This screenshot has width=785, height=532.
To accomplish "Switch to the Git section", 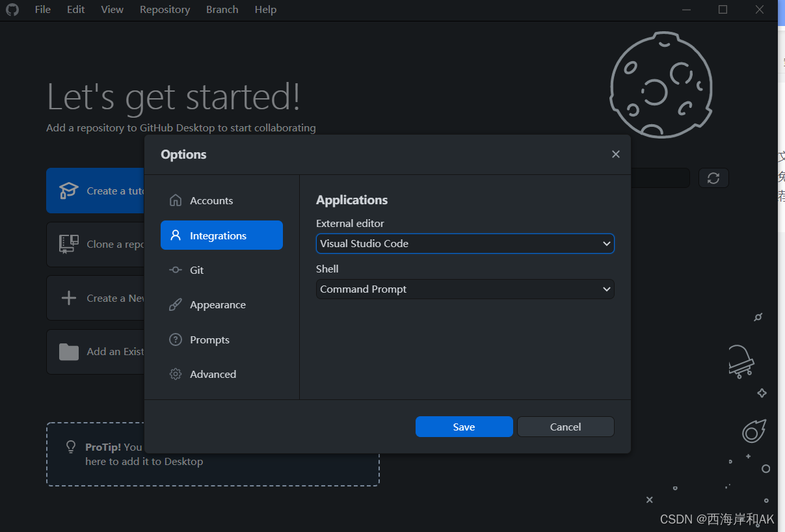I will point(222,270).
